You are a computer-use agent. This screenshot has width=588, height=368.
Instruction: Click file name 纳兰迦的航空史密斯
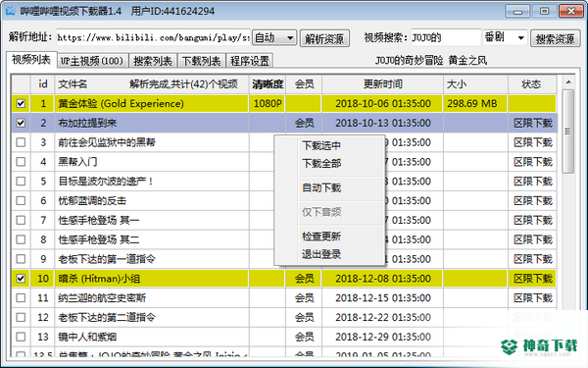102,298
